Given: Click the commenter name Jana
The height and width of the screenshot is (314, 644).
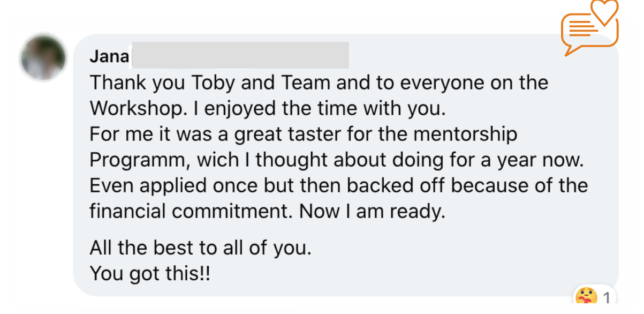Looking at the screenshot, I should (110, 56).
